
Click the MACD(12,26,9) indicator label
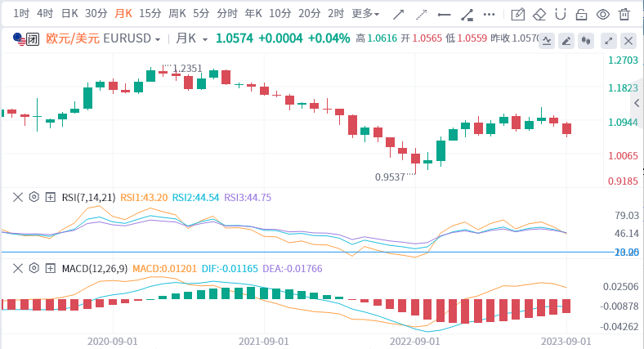click(x=95, y=269)
